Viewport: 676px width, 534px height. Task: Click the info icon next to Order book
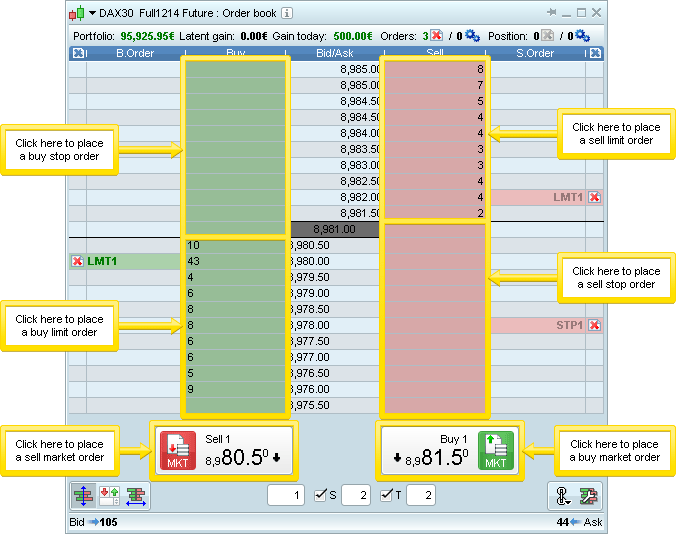(288, 13)
